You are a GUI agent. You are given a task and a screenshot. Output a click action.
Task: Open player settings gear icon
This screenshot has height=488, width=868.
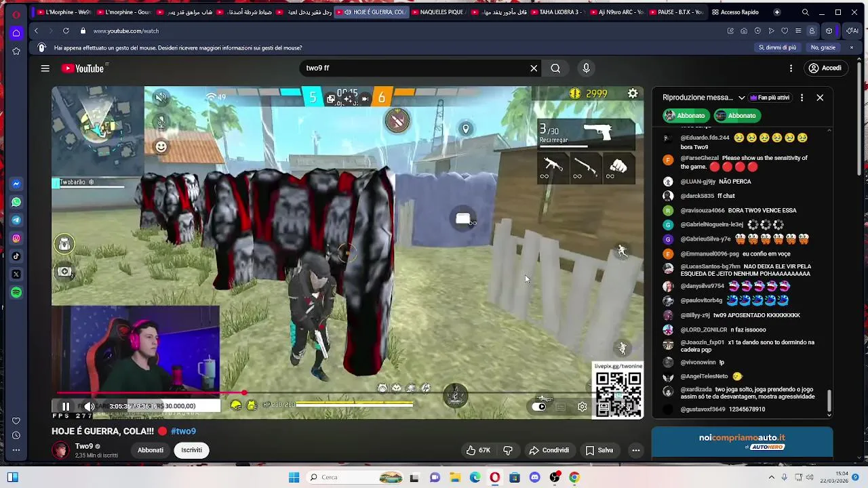click(x=582, y=407)
